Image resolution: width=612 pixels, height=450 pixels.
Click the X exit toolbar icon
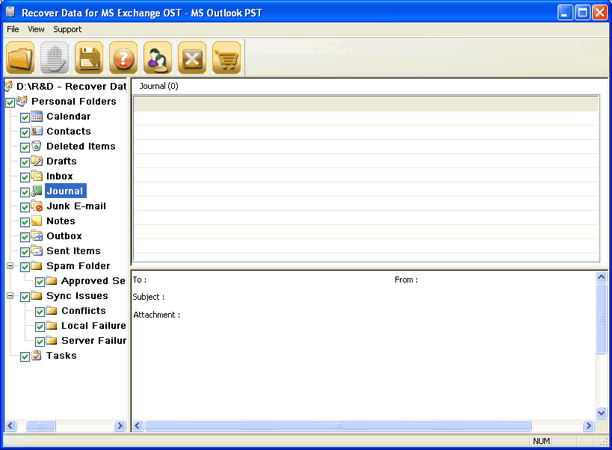pos(192,58)
